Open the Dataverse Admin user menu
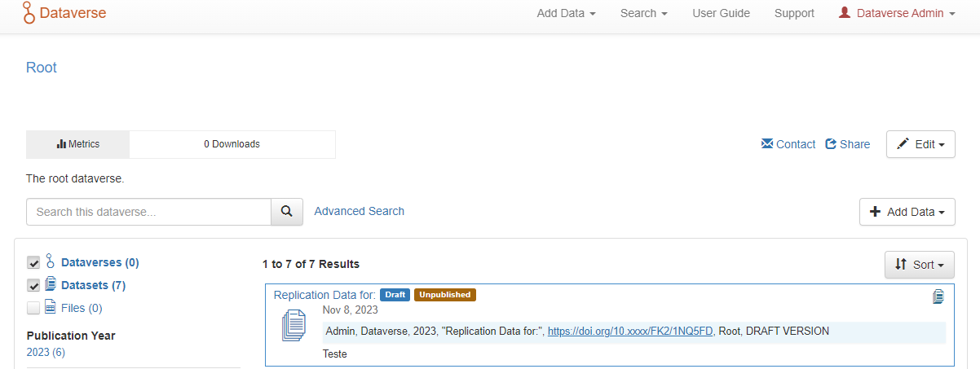The image size is (980, 369). [897, 13]
